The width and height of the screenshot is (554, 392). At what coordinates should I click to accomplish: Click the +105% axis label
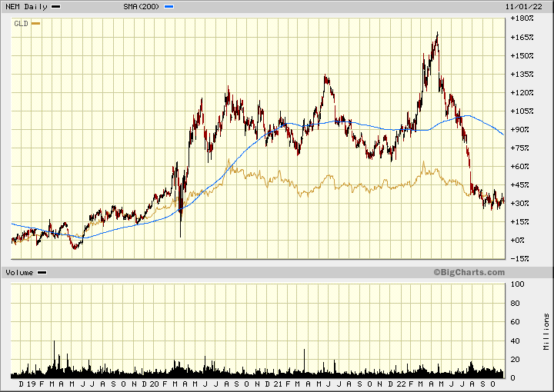pos(522,111)
